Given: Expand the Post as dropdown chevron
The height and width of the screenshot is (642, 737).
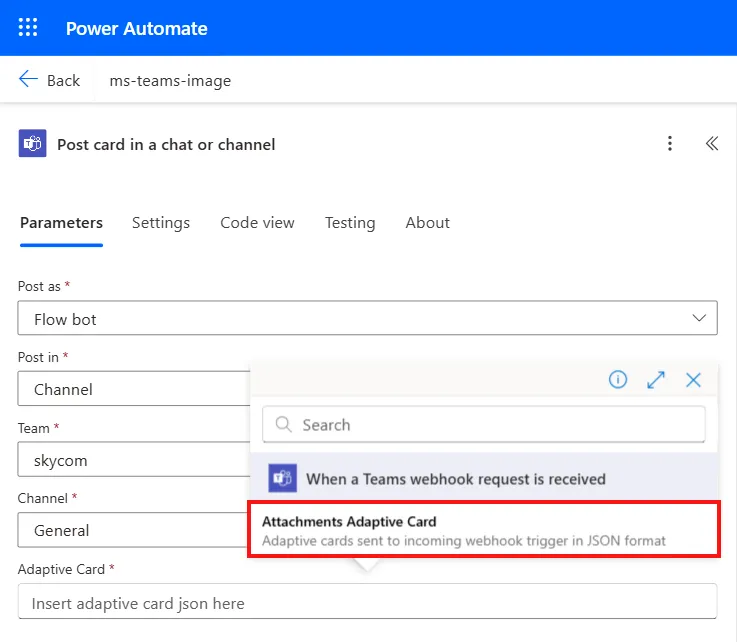Looking at the screenshot, I should [x=699, y=318].
